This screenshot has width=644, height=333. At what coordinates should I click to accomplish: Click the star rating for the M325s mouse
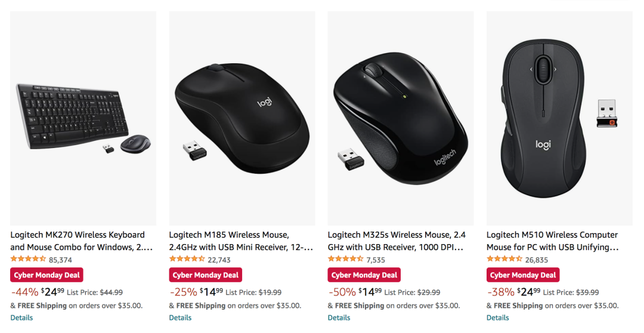click(345, 260)
